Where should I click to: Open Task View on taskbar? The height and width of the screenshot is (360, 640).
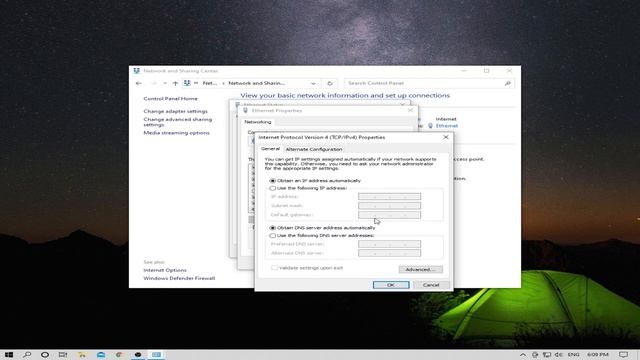click(62, 354)
